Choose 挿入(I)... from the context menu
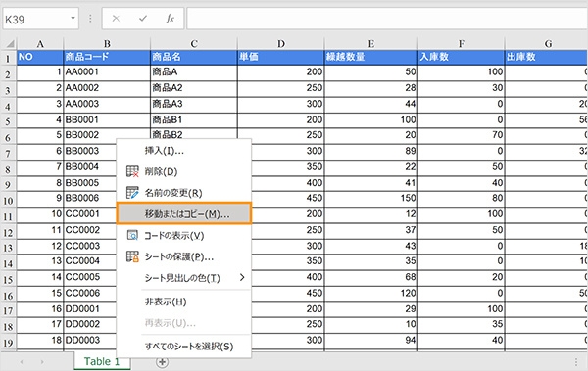The width and height of the screenshot is (588, 371). pyautogui.click(x=184, y=151)
